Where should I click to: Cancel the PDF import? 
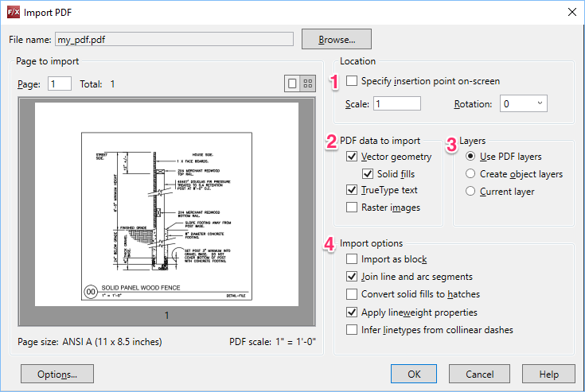[479, 374]
